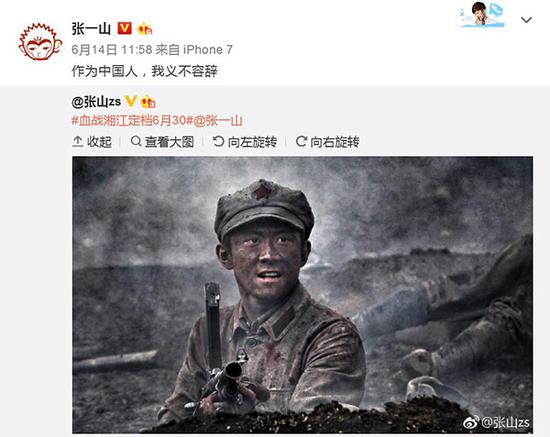This screenshot has width=550, height=437.
Task: Click the rotate-right arrow icon
Action: (301, 141)
